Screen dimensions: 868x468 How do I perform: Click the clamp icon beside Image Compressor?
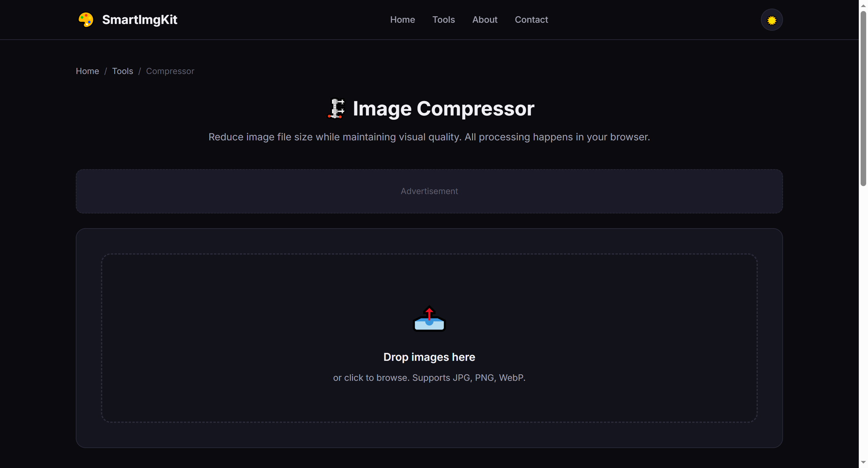(x=336, y=109)
